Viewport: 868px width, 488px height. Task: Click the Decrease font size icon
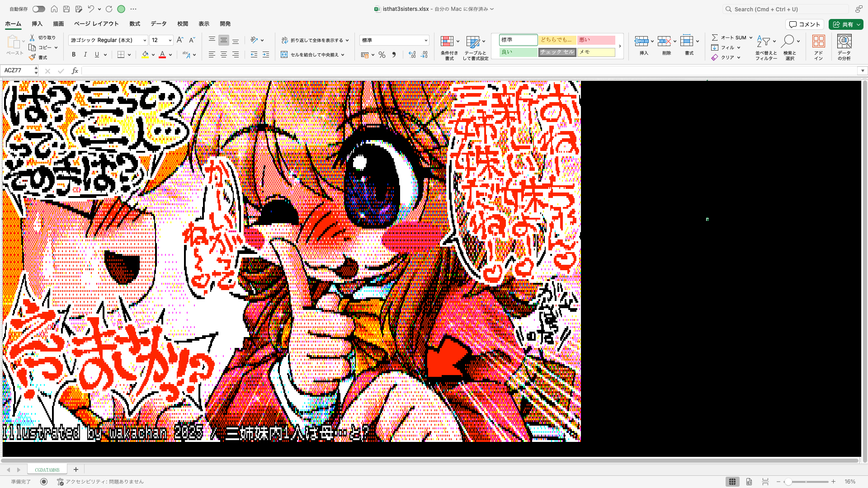[192, 40]
